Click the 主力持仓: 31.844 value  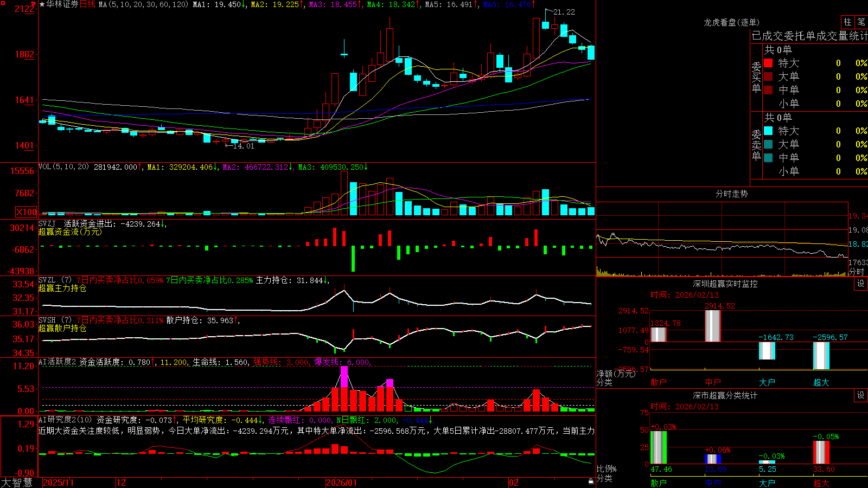(x=290, y=280)
